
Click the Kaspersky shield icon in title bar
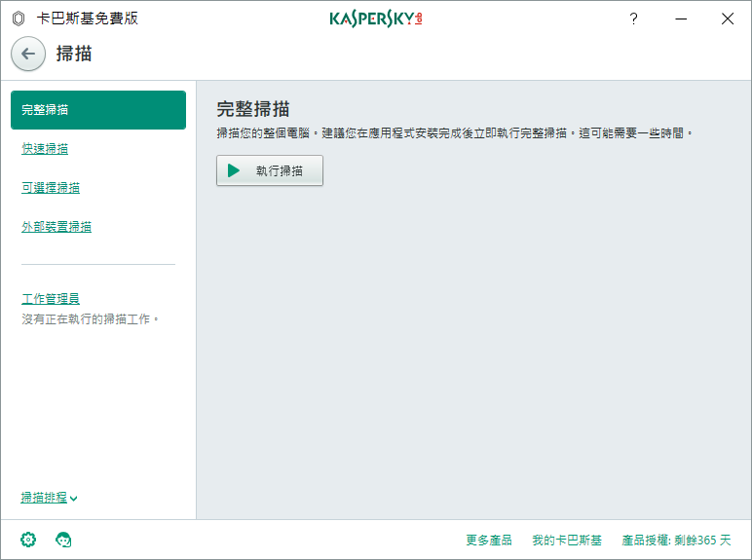pyautogui.click(x=18, y=19)
